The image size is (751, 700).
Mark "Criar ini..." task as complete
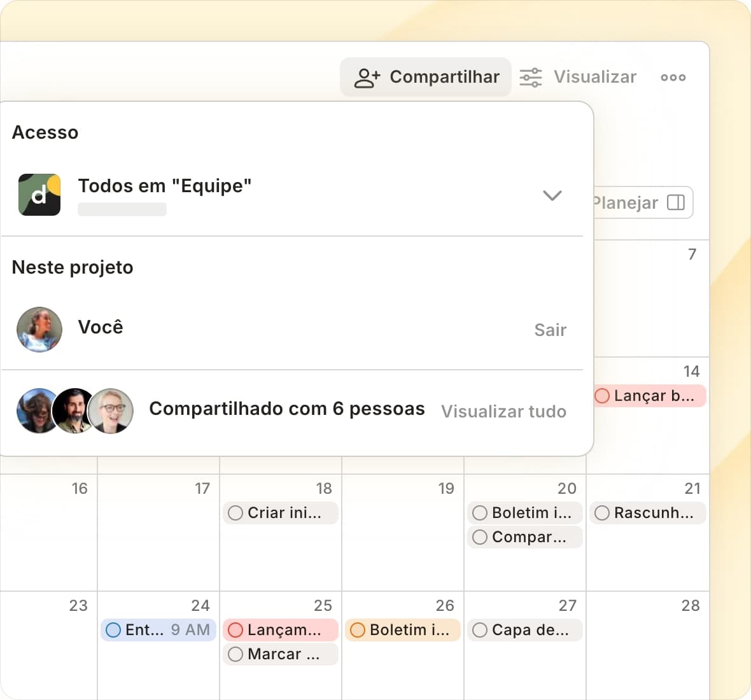235,513
